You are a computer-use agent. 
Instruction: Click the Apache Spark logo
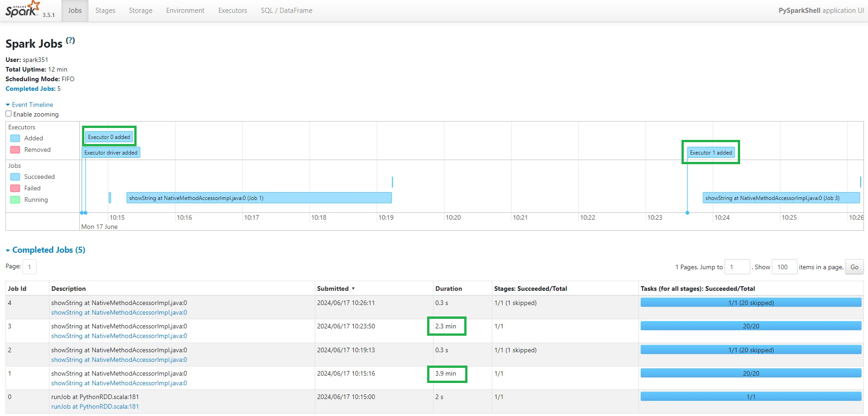(x=23, y=9)
